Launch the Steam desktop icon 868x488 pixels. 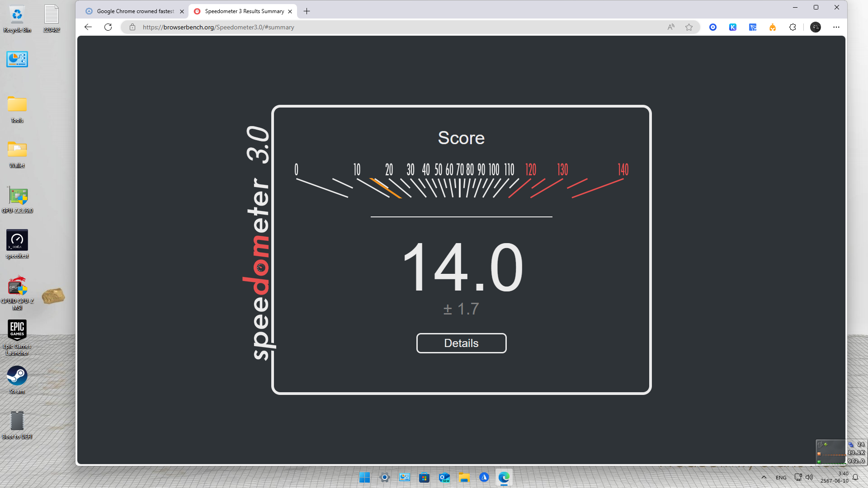point(17,375)
